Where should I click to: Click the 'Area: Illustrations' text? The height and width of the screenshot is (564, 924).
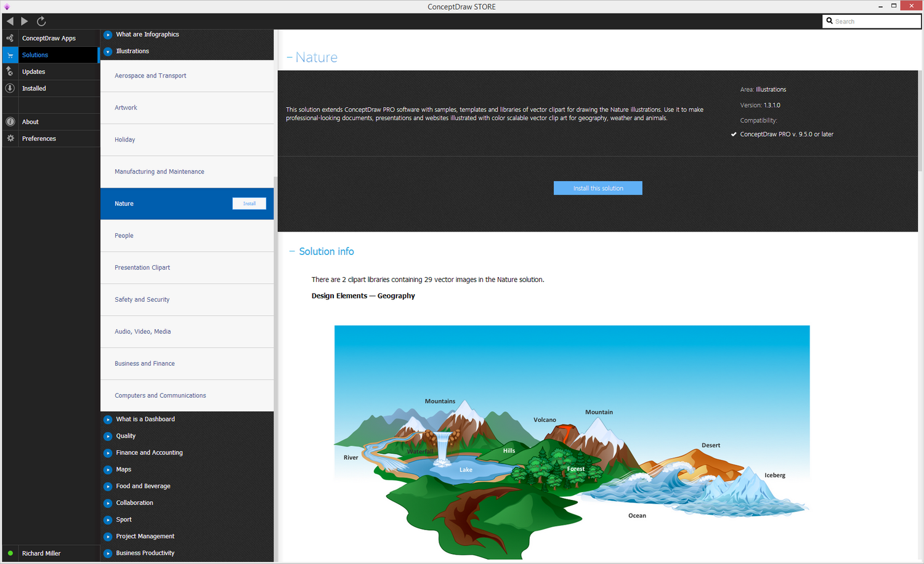(763, 89)
